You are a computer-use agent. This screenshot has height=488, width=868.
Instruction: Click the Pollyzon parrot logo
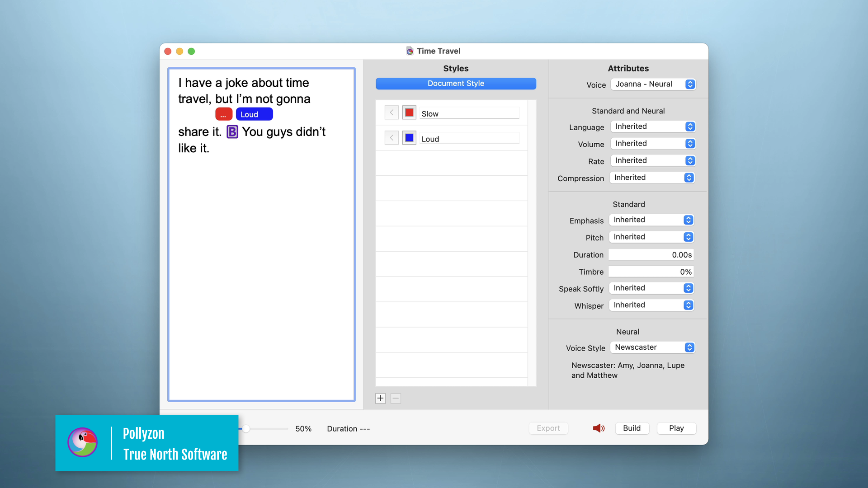(82, 442)
